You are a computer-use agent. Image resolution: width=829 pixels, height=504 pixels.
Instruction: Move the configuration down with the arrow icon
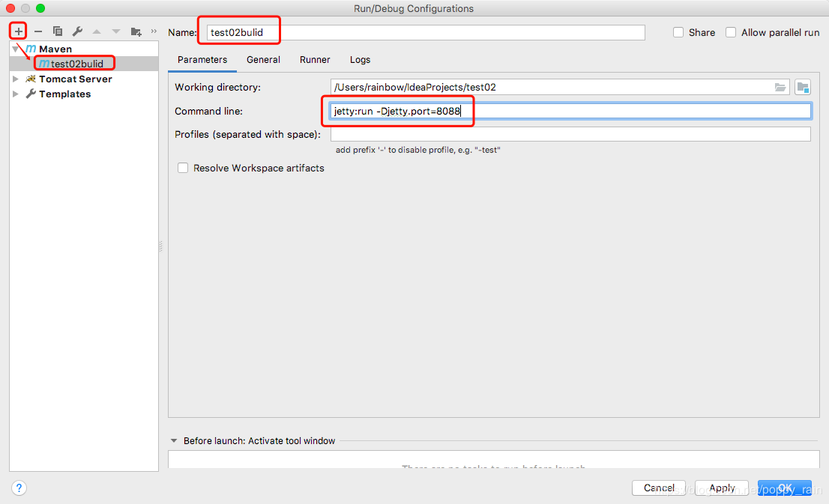(115, 31)
